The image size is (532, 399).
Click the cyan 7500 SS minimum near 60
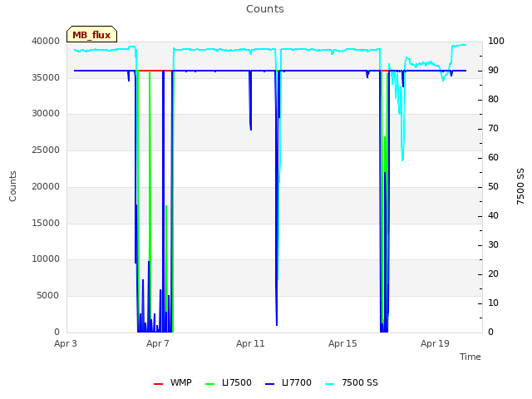coord(402,160)
